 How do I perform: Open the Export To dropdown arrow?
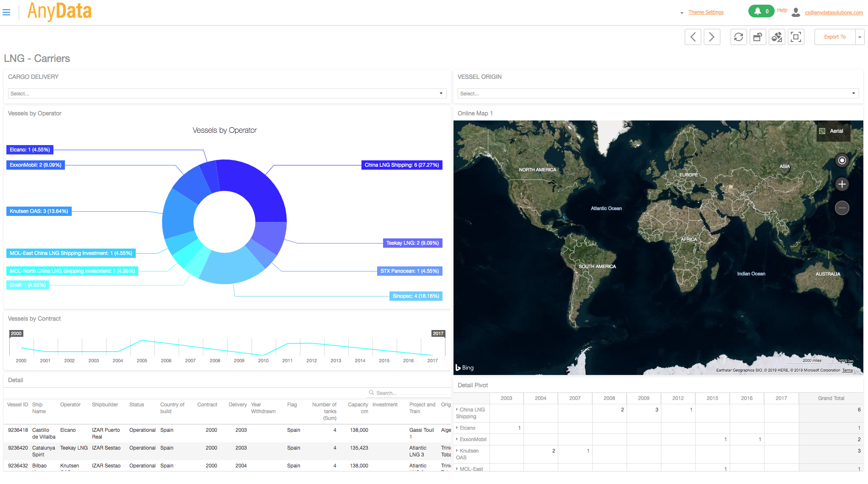[x=860, y=37]
